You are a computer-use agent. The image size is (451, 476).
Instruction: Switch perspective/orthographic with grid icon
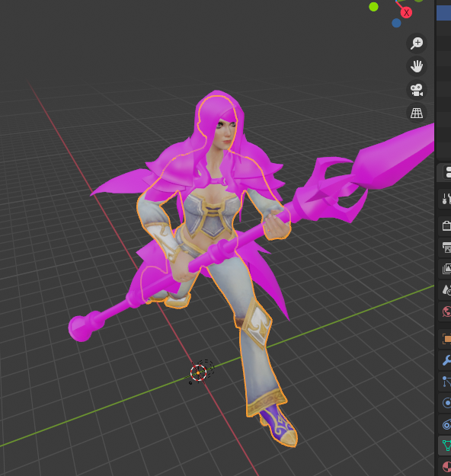(x=417, y=113)
